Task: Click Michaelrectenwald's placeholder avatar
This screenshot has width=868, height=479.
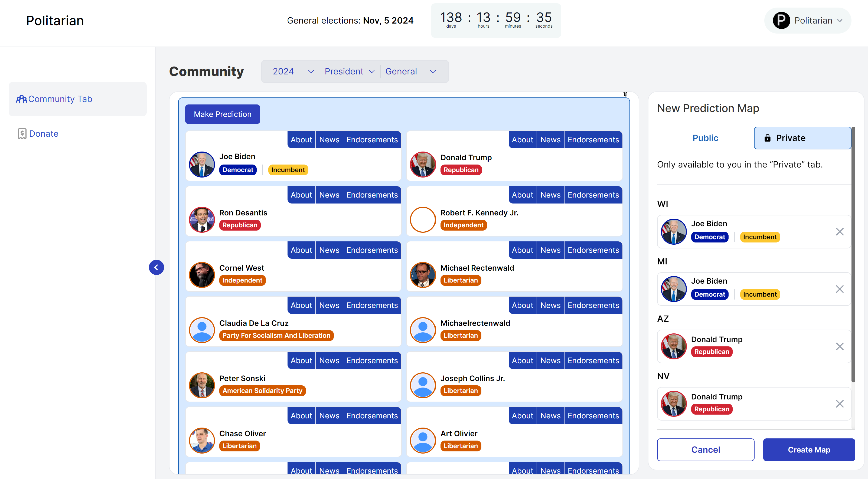Action: [x=423, y=330]
